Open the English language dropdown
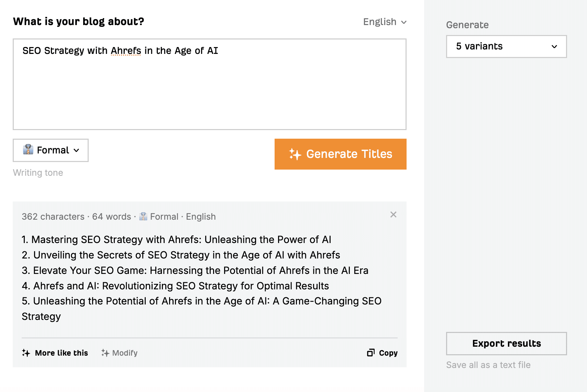 [385, 22]
